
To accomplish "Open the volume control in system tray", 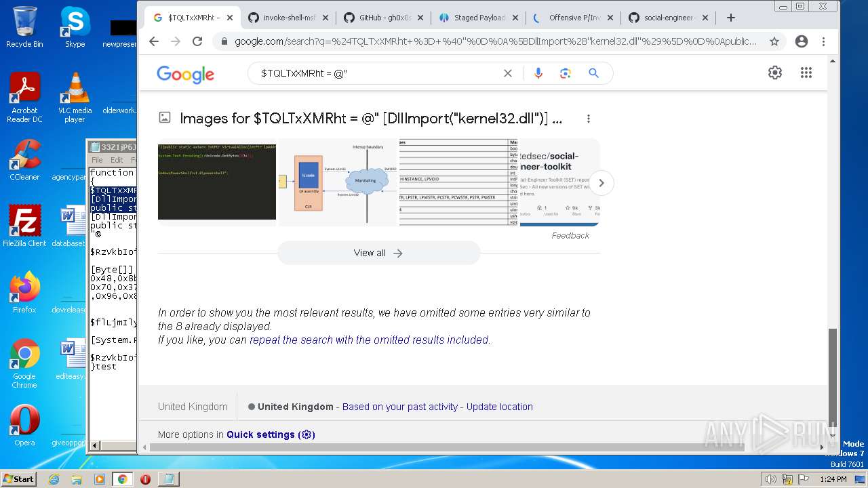I will tap(770, 479).
